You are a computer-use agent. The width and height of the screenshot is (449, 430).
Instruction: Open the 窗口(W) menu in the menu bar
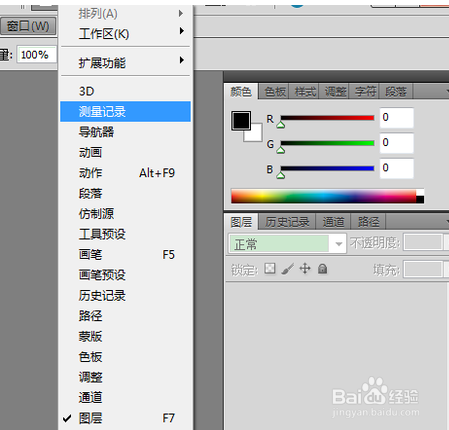(x=28, y=26)
